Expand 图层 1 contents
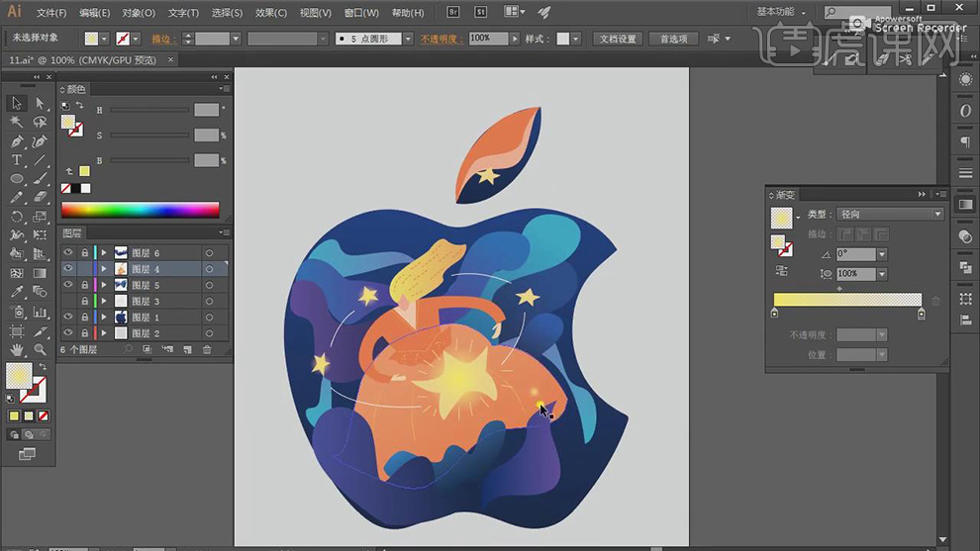This screenshot has height=551, width=980. pyautogui.click(x=104, y=317)
